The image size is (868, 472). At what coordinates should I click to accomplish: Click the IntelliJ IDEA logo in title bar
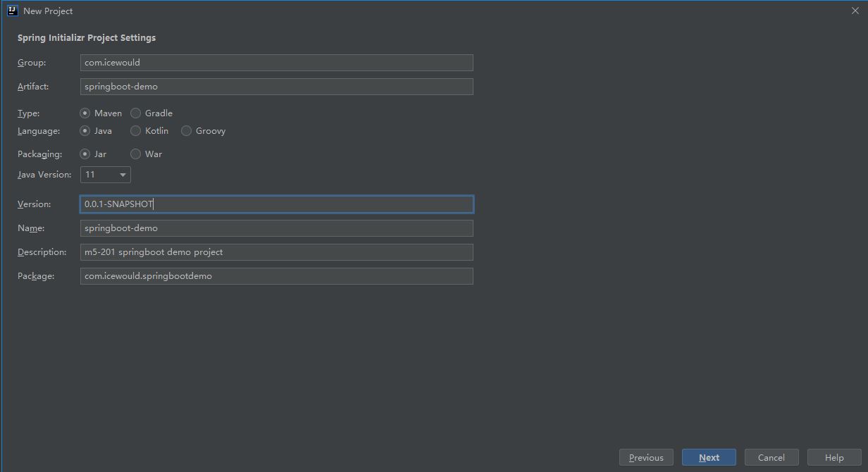(12, 11)
